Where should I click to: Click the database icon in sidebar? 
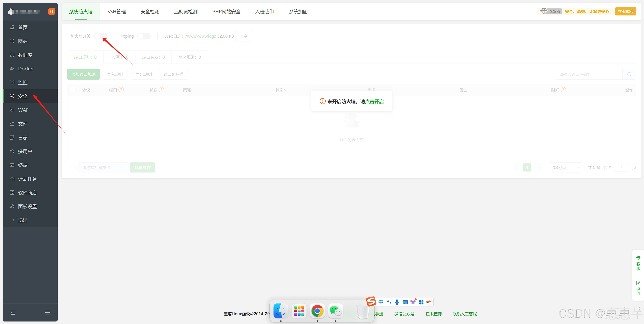click(12, 55)
